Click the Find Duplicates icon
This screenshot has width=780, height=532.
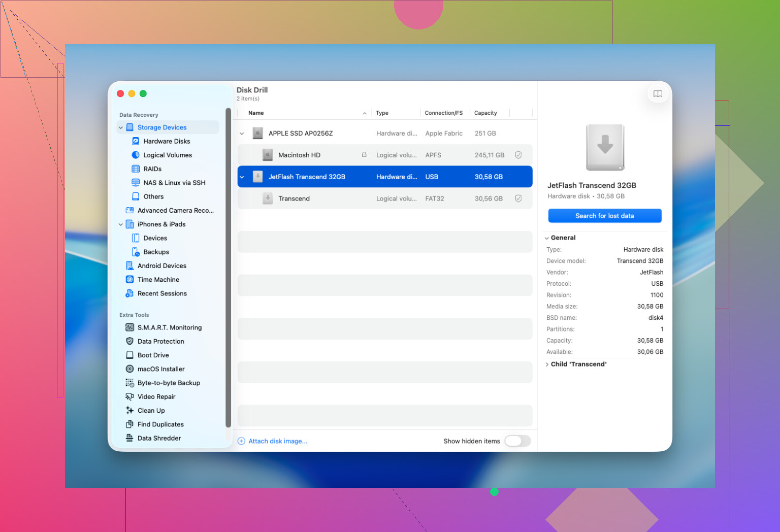[x=129, y=424]
